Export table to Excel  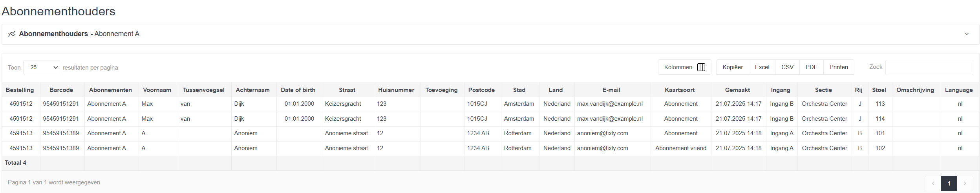tap(762, 67)
